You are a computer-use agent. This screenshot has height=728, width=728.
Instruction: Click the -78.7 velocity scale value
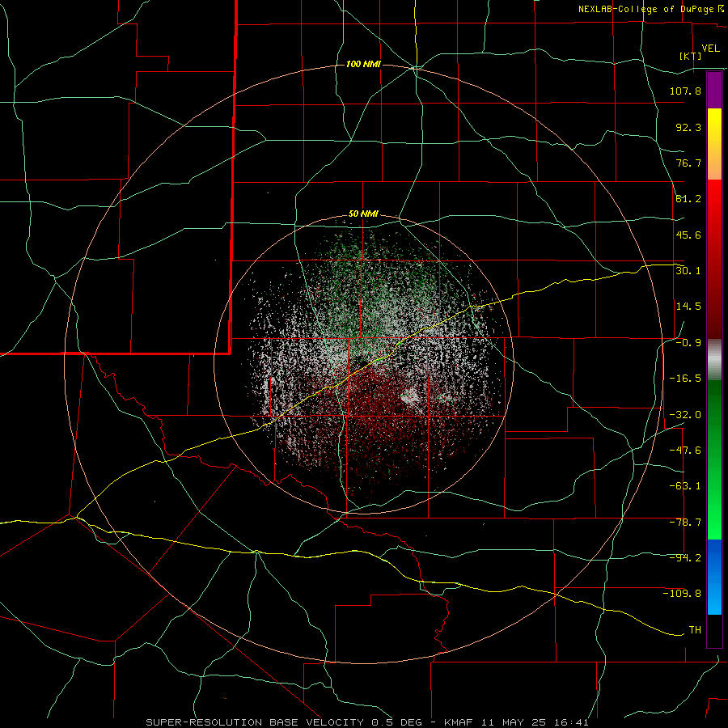pyautogui.click(x=685, y=523)
